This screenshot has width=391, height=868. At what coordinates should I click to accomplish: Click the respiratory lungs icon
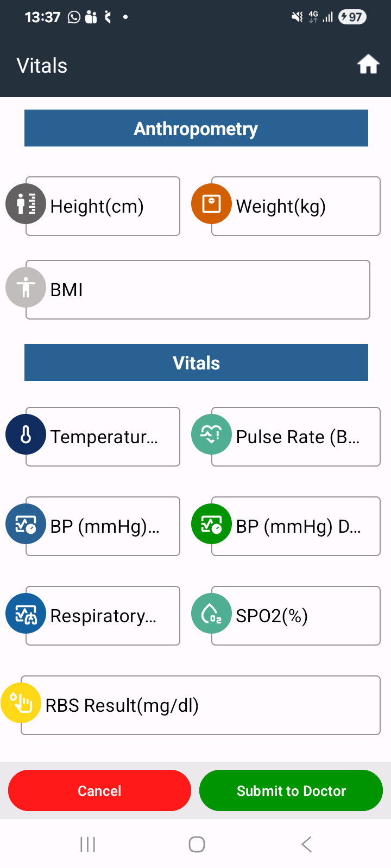pos(26,614)
